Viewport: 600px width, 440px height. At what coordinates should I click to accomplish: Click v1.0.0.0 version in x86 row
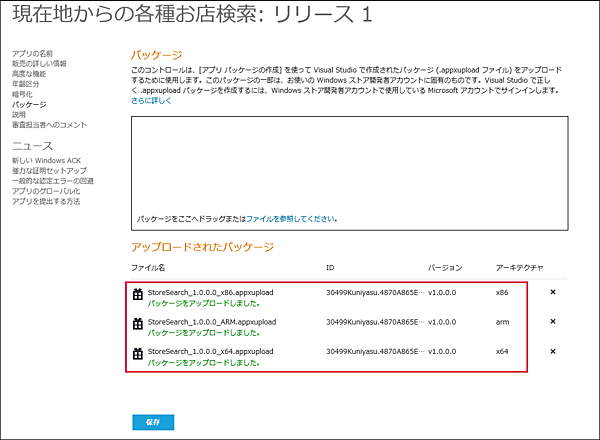(442, 292)
